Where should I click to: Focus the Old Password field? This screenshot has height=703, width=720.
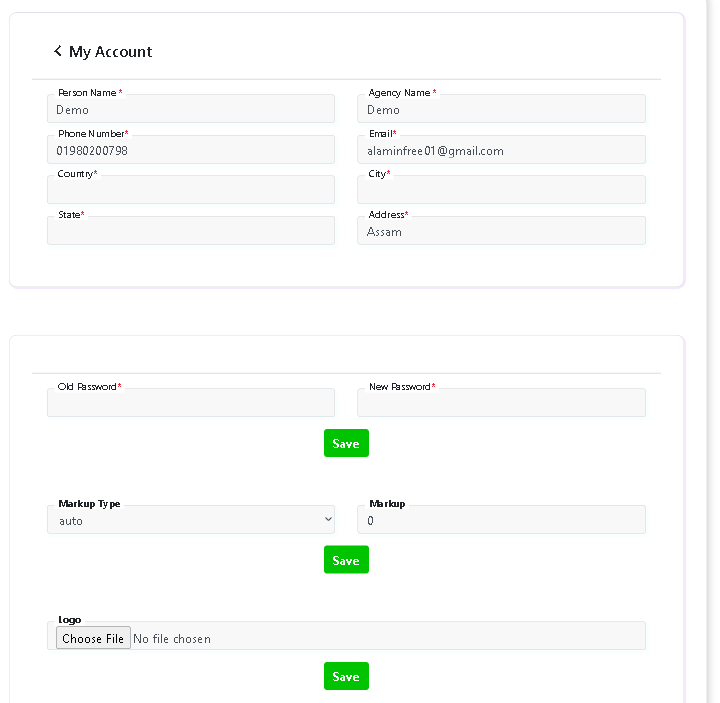(190, 403)
